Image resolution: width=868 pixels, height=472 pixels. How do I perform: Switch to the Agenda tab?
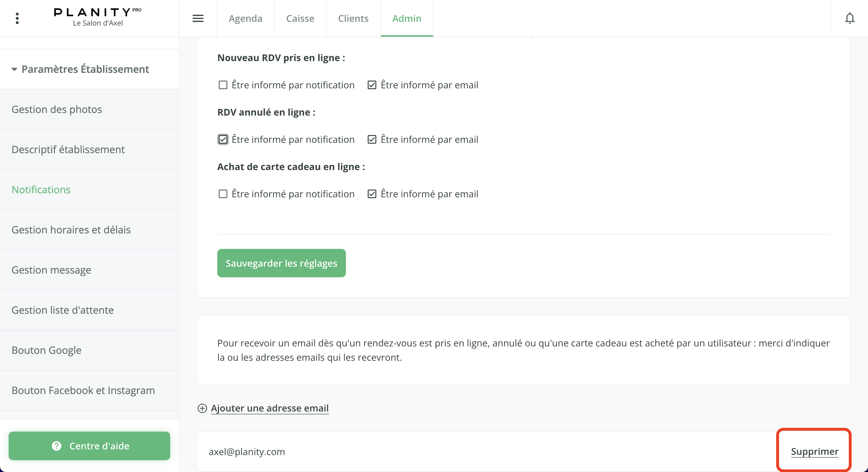click(245, 18)
